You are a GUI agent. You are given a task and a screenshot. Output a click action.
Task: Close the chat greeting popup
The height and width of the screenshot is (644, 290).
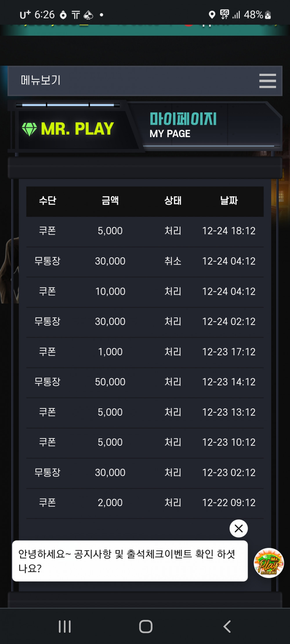(x=238, y=528)
